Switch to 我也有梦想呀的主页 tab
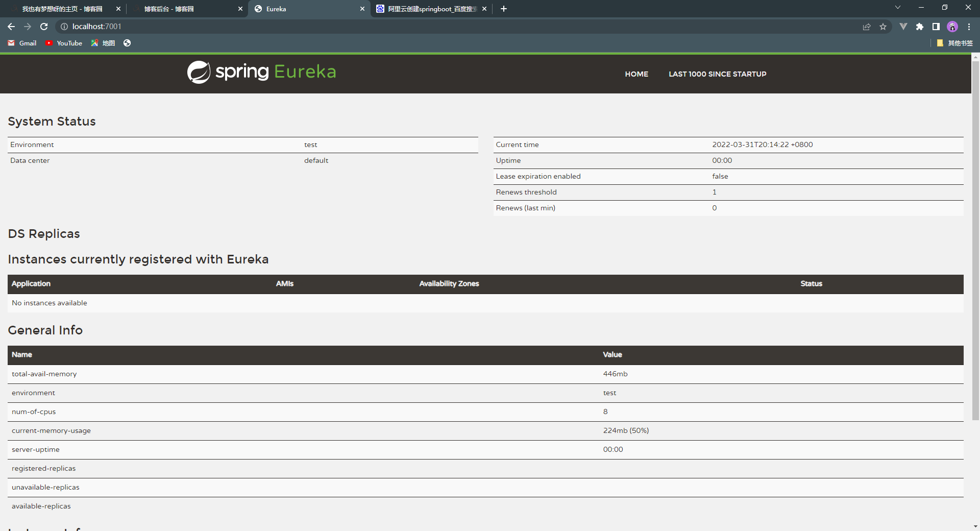The image size is (980, 531). [x=63, y=9]
